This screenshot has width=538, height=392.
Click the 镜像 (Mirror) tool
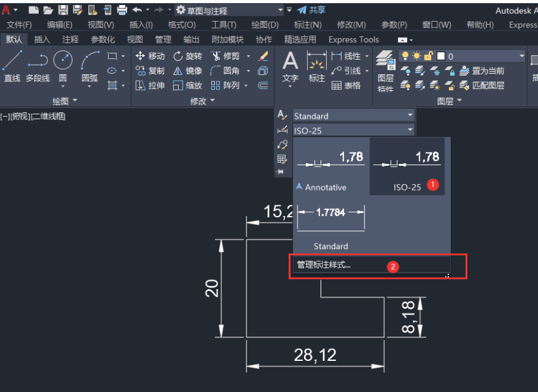pos(188,71)
